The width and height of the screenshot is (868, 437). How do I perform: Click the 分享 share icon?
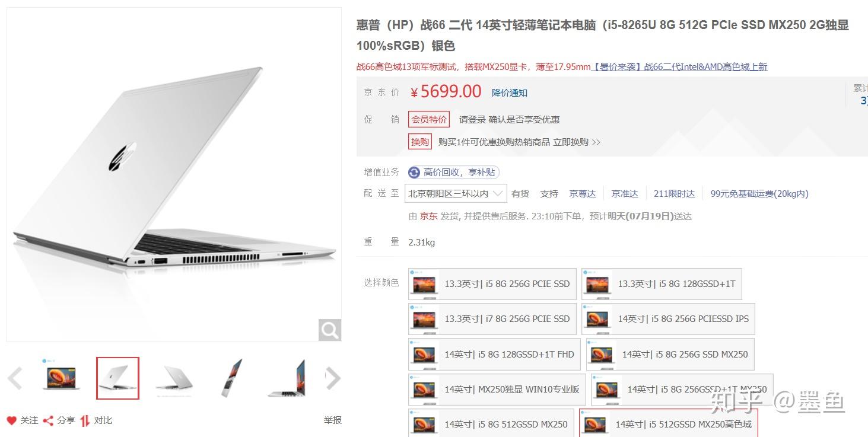48,420
